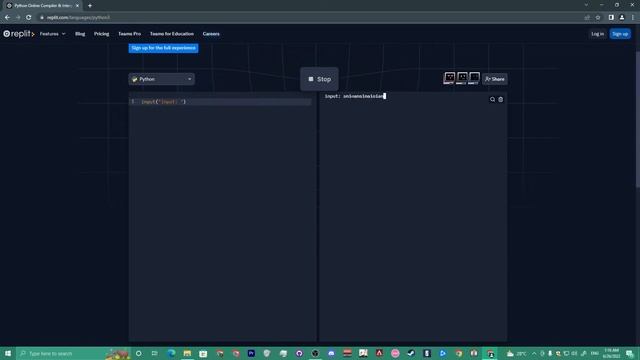
Task: Go back in browser history
Action: tap(7, 18)
